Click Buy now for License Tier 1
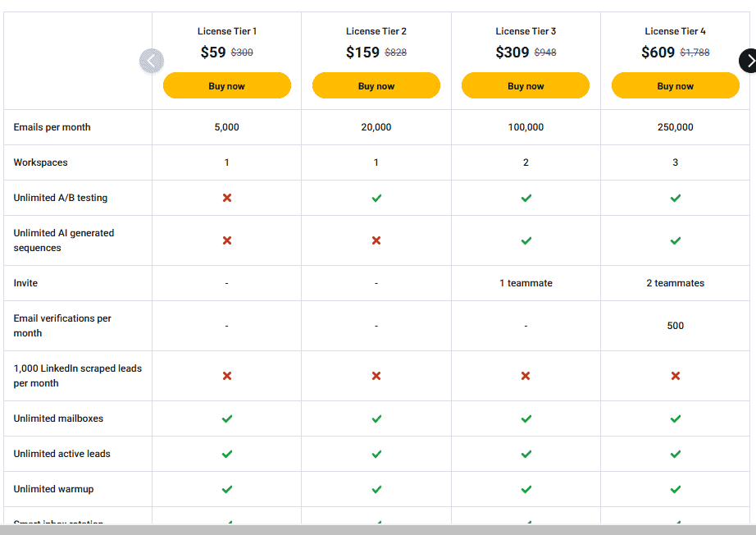This screenshot has height=535, width=756. [226, 85]
